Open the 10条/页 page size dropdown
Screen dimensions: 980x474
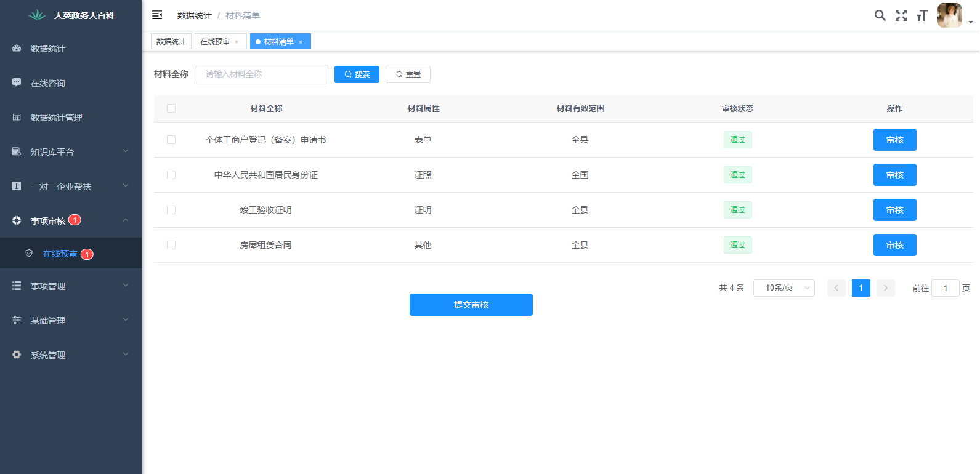point(784,288)
